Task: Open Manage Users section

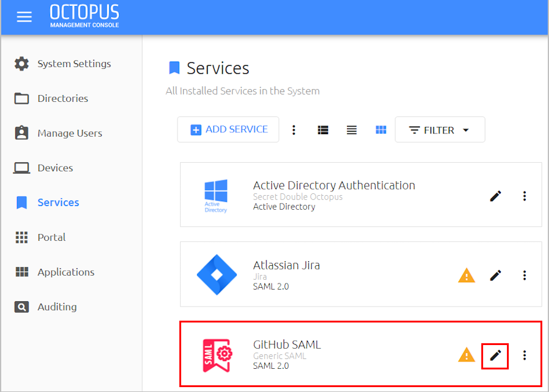Action: tap(70, 133)
